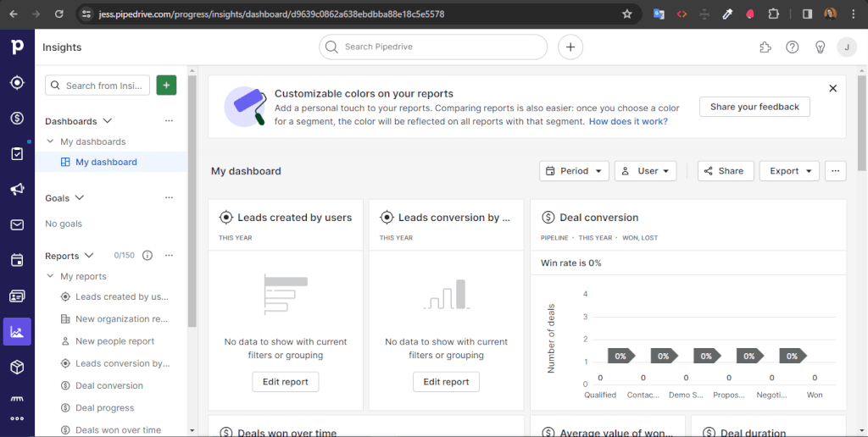Image resolution: width=868 pixels, height=437 pixels.
Task: Open the calendar icon in sidebar
Action: [x=17, y=260]
